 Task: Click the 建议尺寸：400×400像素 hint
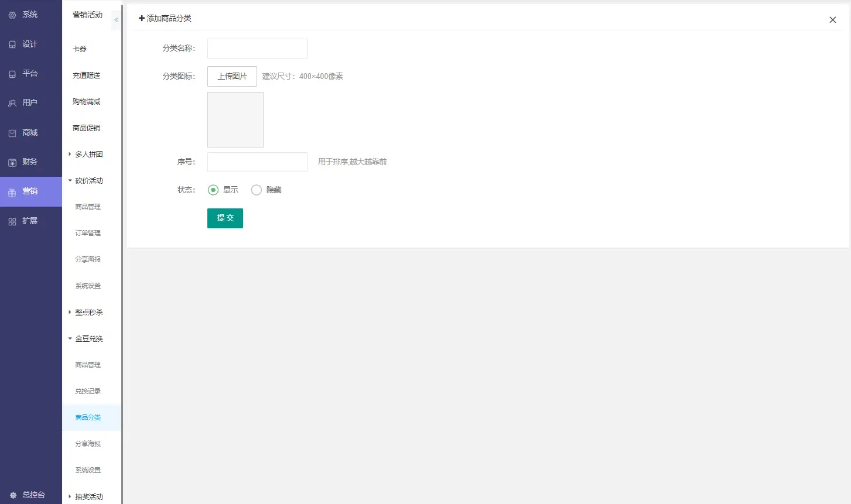[303, 76]
